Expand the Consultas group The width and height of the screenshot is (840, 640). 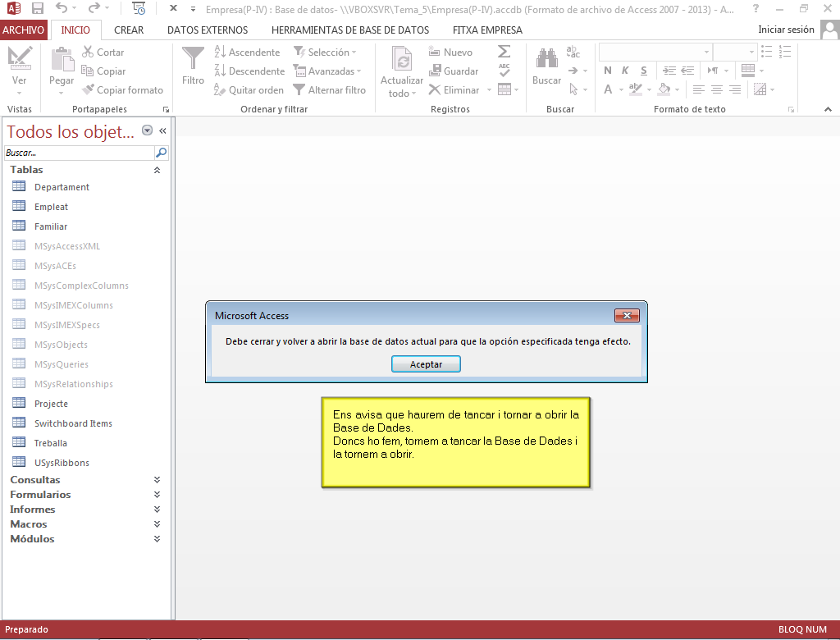pyautogui.click(x=157, y=480)
